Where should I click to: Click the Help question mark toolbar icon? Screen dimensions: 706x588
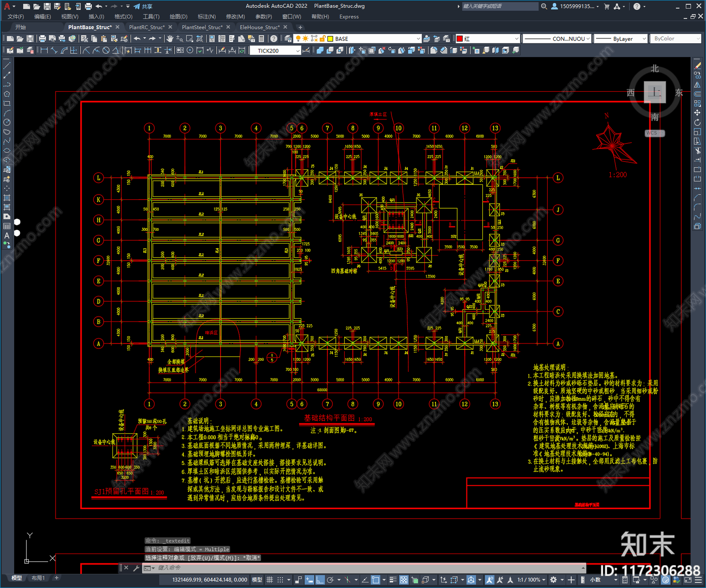tap(274, 39)
